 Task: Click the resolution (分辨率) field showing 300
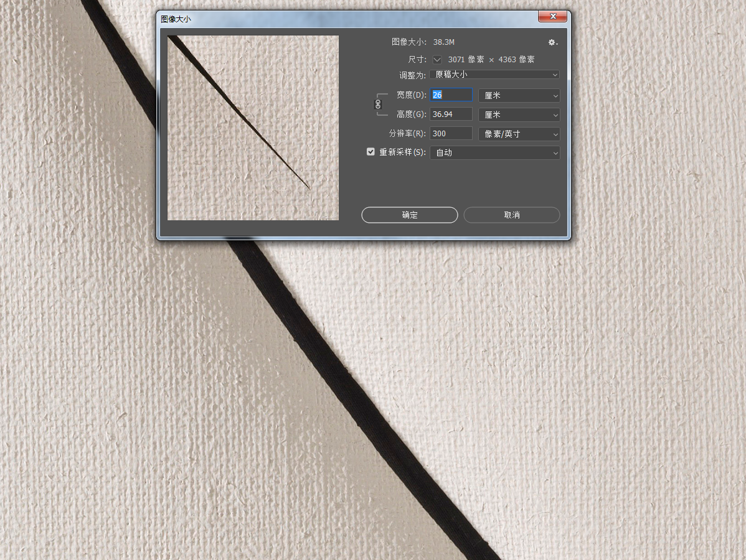pos(451,134)
